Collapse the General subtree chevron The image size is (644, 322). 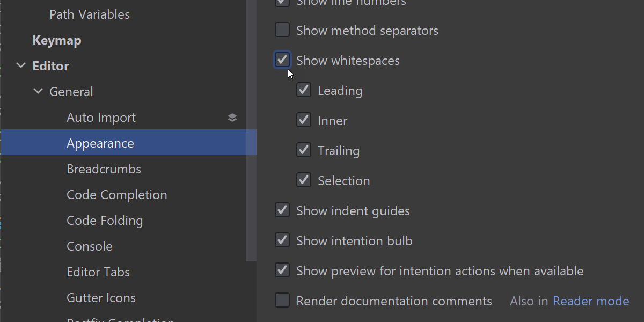click(x=38, y=92)
